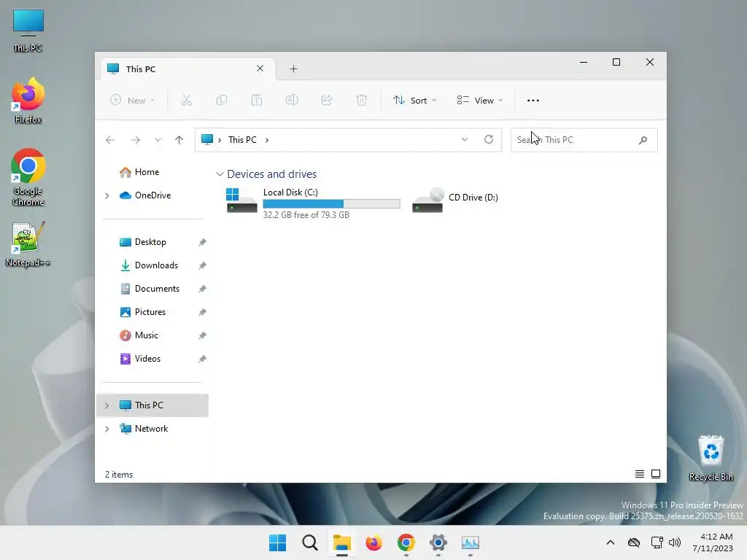The height and width of the screenshot is (560, 747).
Task: Click the Share icon in toolbar
Action: [327, 100]
